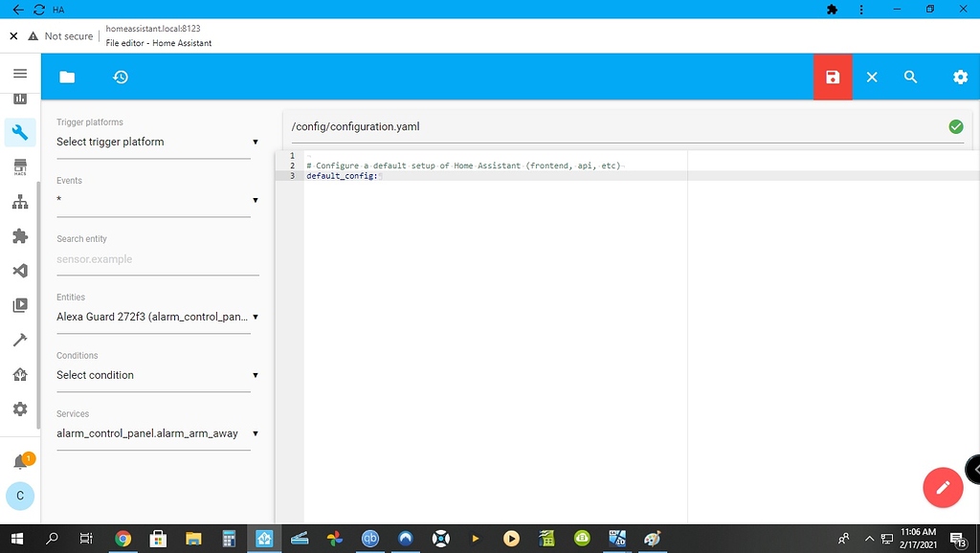The height and width of the screenshot is (553, 980).
Task: Open Chrome from the Windows taskbar
Action: coord(122,539)
